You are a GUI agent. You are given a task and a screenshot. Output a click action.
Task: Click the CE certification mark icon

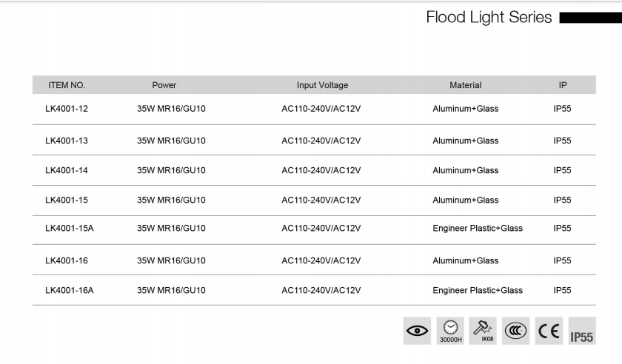[x=546, y=331]
